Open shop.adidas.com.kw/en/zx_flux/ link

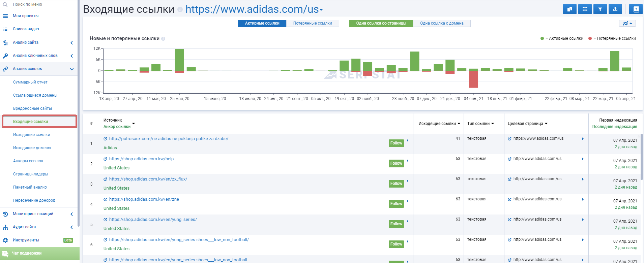point(148,179)
